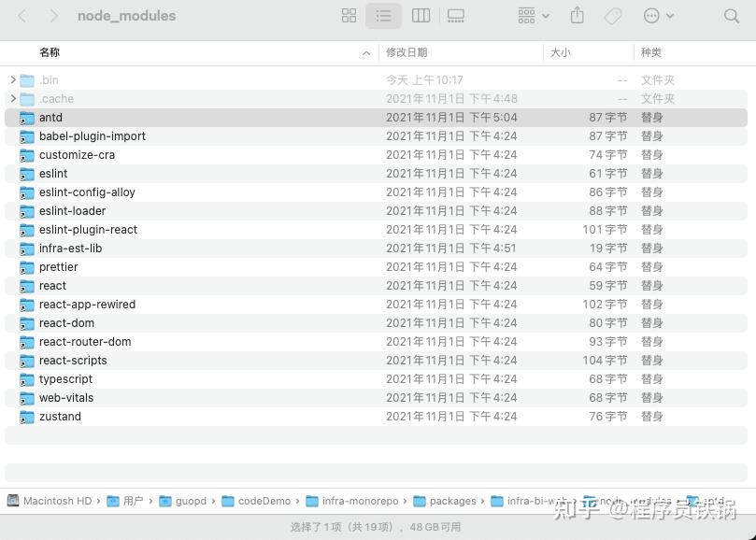Switch to list view
Viewport: 756px width, 540px height.
tap(383, 16)
